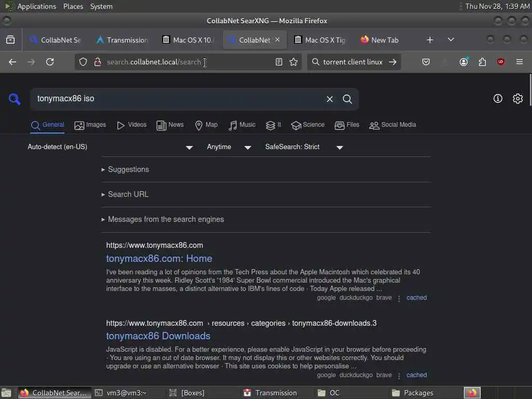This screenshot has width=532, height=399.
Task: Click https://www.tonymacx86.com URL of Home result
Action: (154, 245)
